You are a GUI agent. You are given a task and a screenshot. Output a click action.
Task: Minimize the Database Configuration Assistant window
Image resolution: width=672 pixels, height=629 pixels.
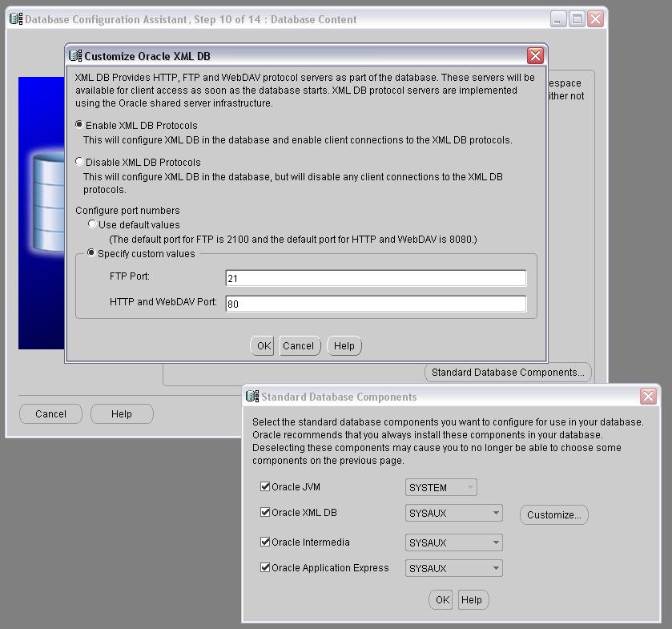[558, 19]
